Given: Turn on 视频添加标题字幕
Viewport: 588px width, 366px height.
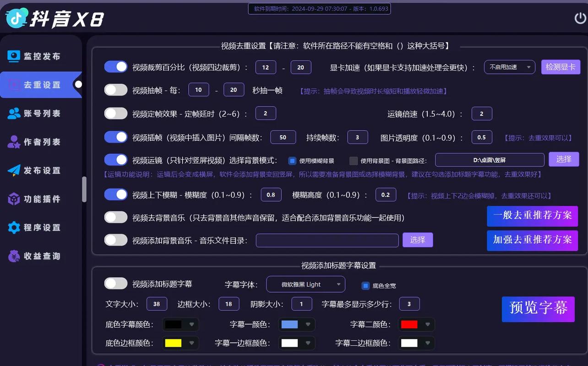Looking at the screenshot, I should pyautogui.click(x=115, y=283).
